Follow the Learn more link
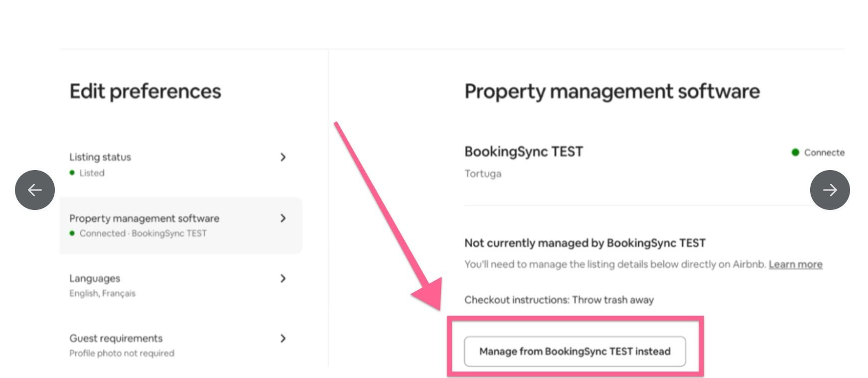The width and height of the screenshot is (868, 378). (795, 264)
